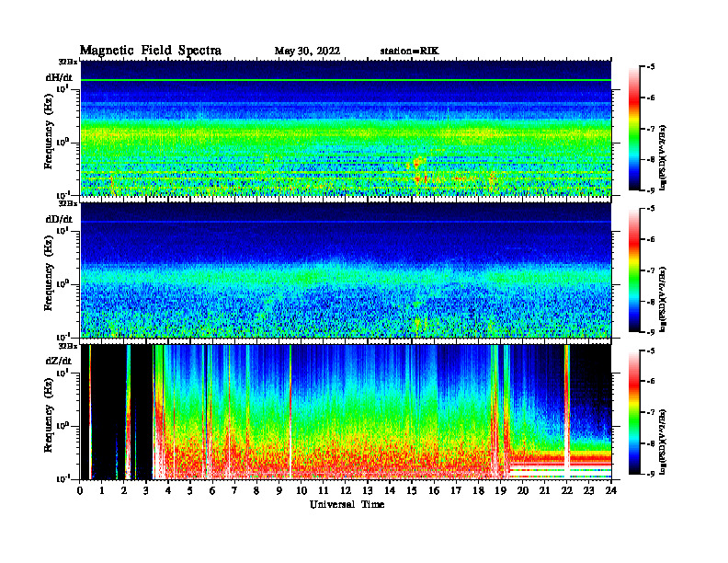Click hour tick label "9" on time axis
This screenshot has width=728, height=563.
click(x=279, y=491)
